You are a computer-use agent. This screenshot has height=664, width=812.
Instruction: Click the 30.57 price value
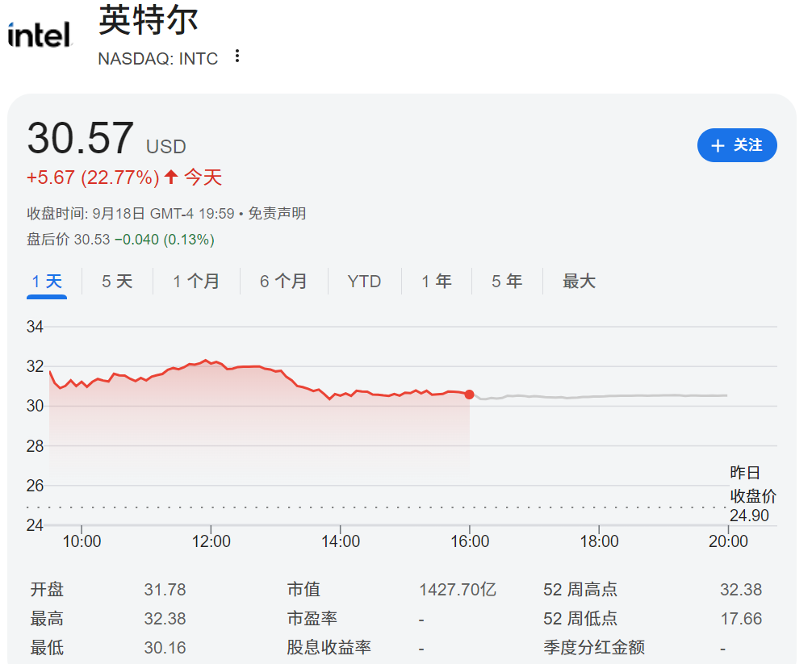pyautogui.click(x=80, y=138)
